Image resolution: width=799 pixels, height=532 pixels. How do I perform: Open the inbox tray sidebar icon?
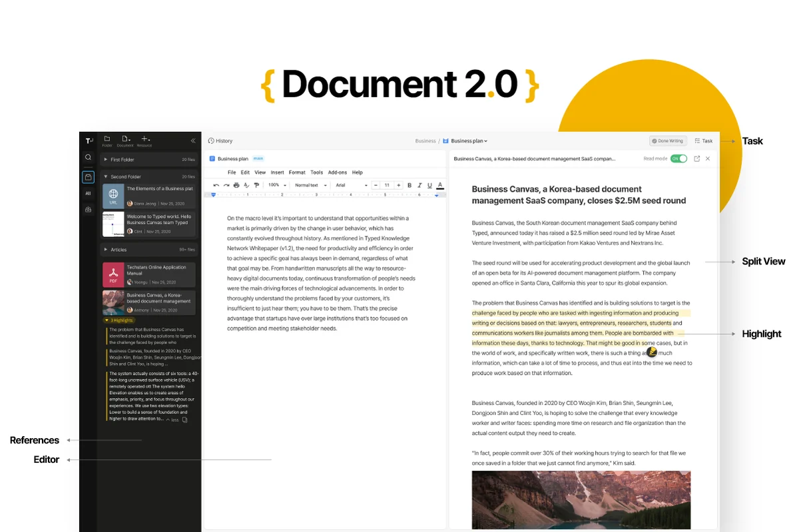[x=88, y=209]
